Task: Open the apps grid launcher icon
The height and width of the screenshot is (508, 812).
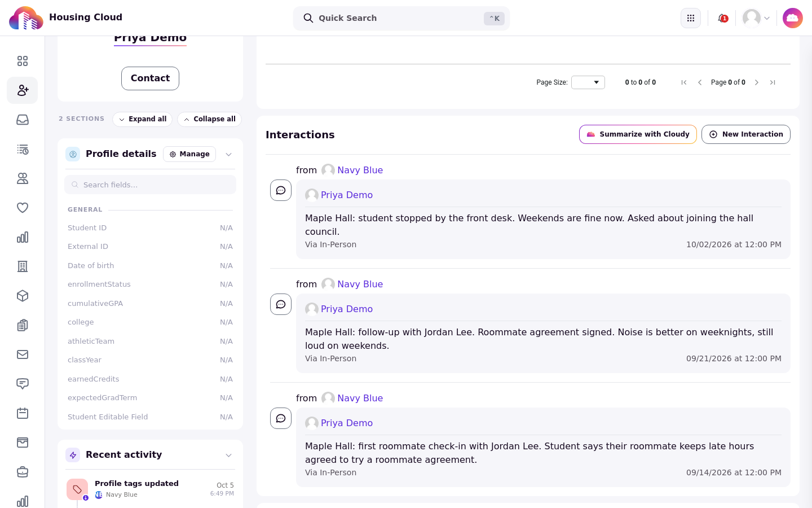Action: coord(691,18)
